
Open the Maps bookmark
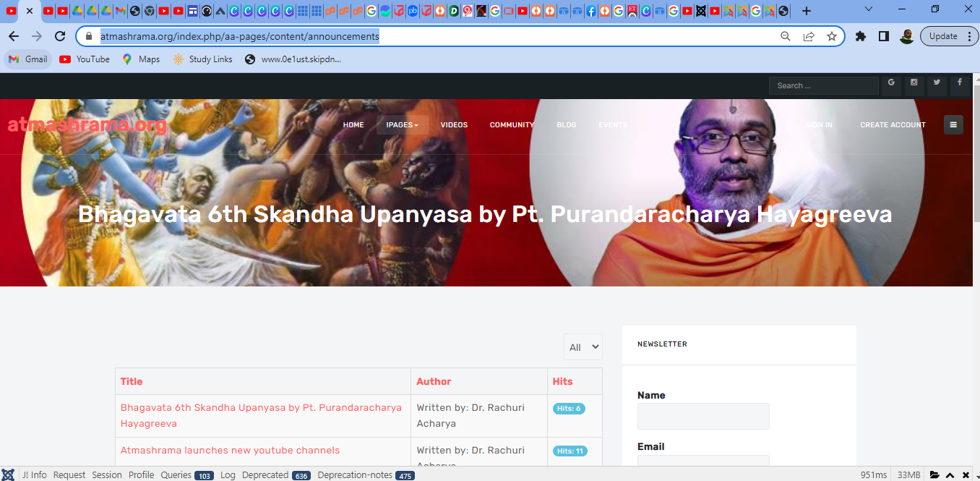141,59
